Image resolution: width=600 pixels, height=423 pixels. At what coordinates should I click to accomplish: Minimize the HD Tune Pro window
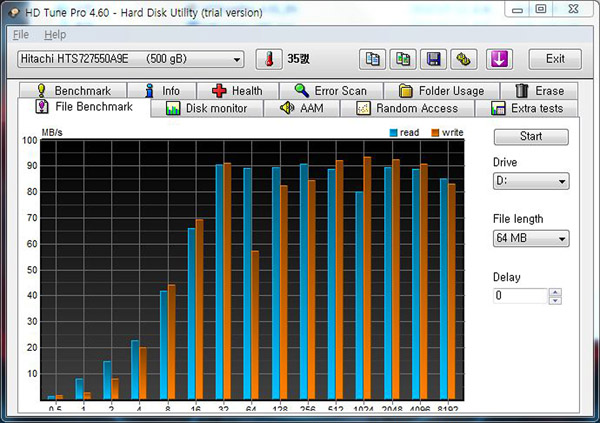(517, 9)
